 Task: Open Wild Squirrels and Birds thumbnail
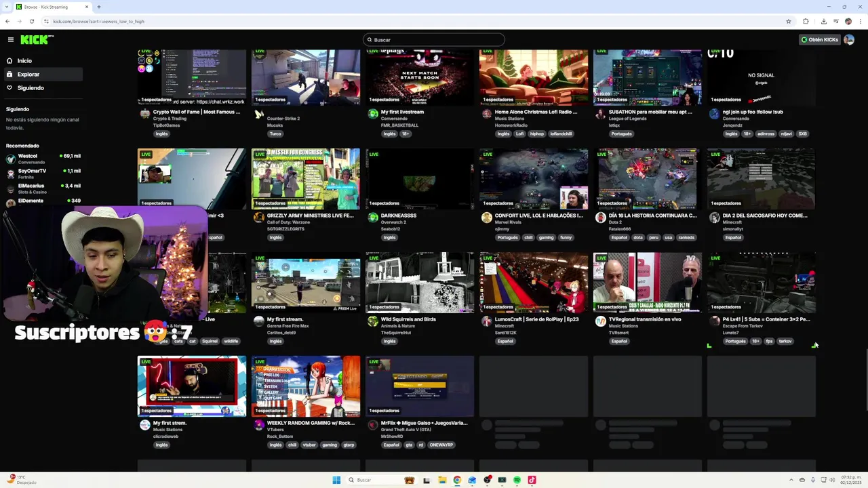click(420, 283)
